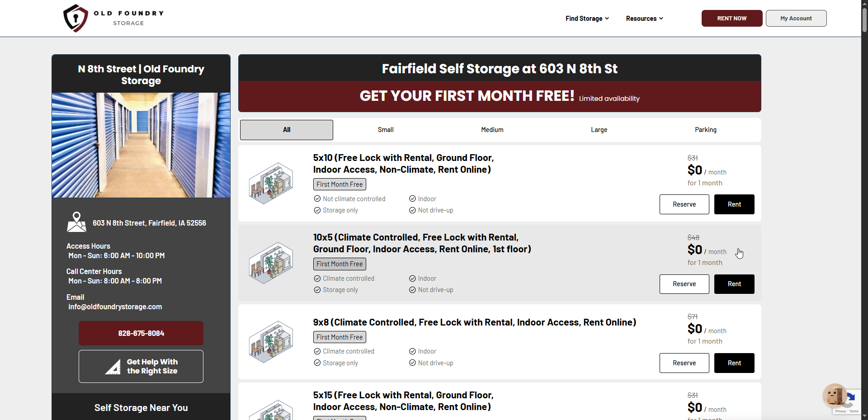Reserve the 10x5 climate controlled unit
Image resolution: width=868 pixels, height=420 pixels.
point(684,284)
